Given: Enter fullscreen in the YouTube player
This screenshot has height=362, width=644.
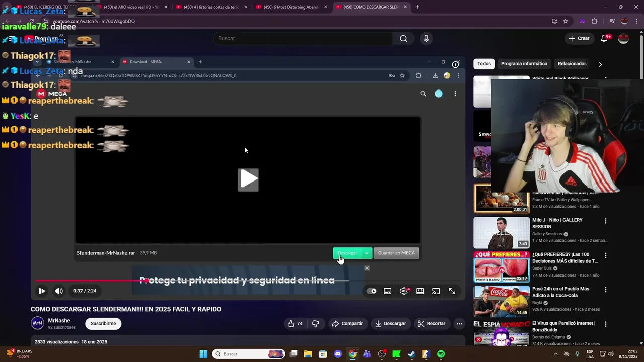Looking at the screenshot, I should point(452,291).
